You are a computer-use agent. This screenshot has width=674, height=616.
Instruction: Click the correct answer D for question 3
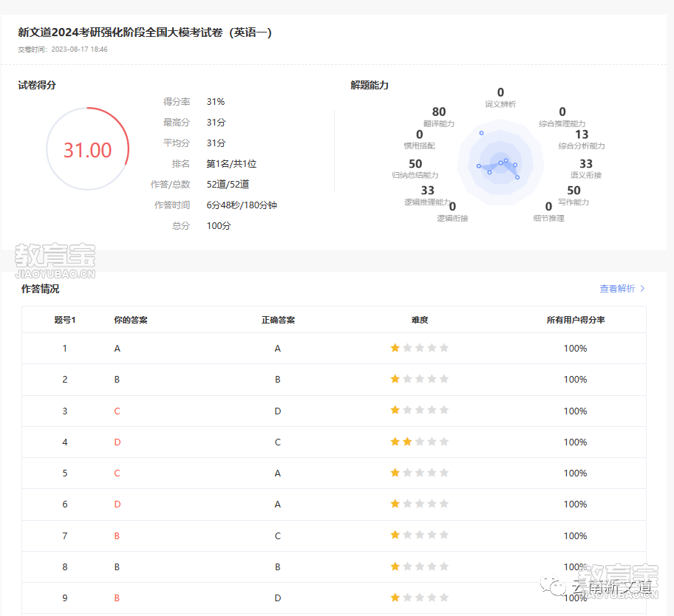point(278,411)
